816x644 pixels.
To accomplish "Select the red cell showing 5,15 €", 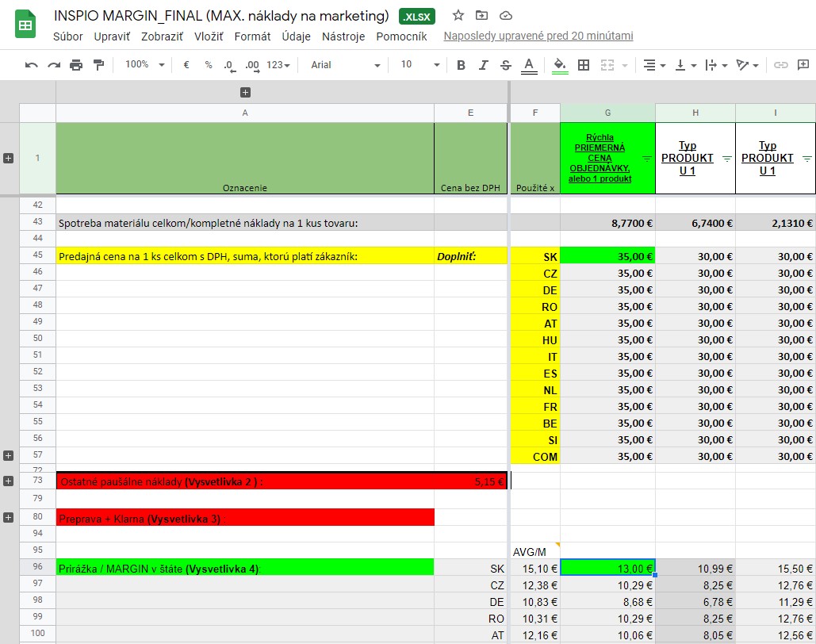I will pyautogui.click(x=470, y=481).
